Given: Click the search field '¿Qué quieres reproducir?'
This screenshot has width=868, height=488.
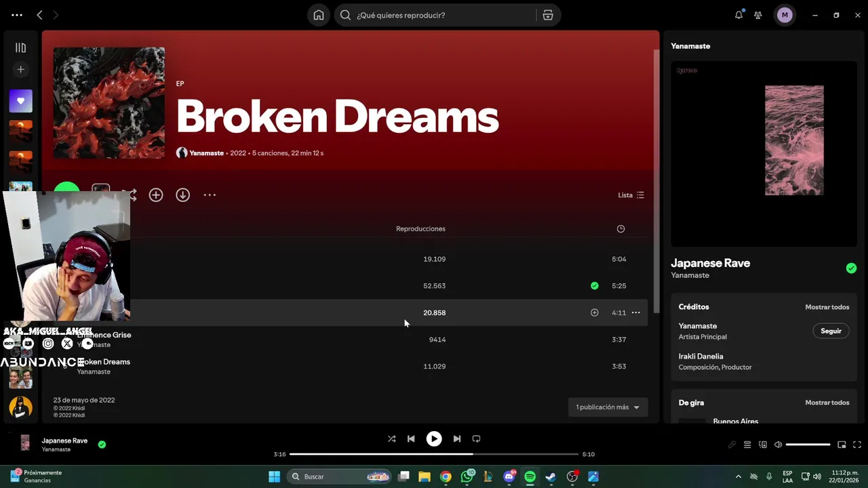Looking at the screenshot, I should pyautogui.click(x=444, y=15).
